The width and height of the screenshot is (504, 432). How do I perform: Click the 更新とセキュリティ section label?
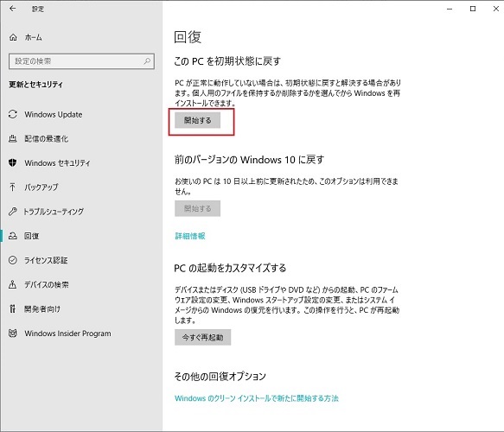pos(35,85)
